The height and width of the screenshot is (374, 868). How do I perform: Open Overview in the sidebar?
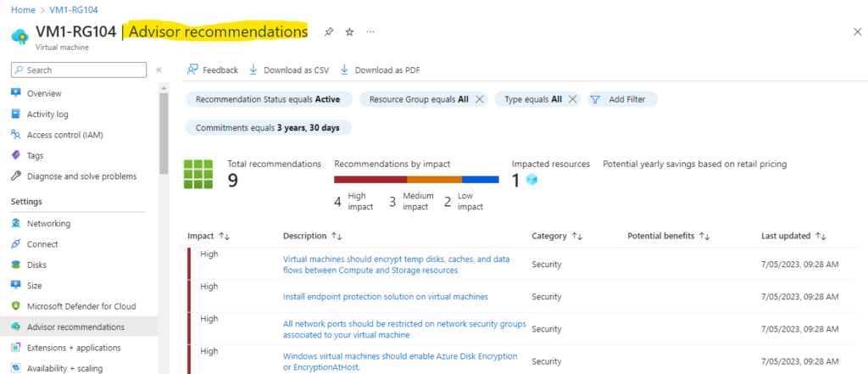[x=44, y=93]
